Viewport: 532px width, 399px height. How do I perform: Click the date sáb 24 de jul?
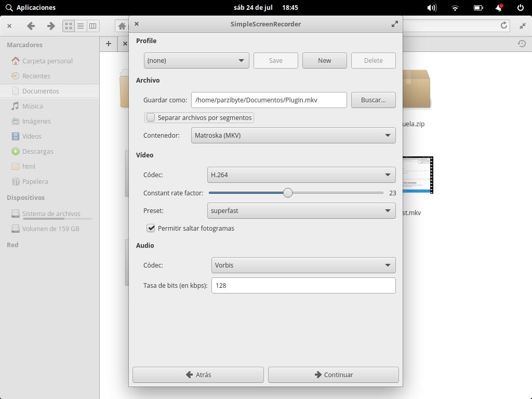click(253, 7)
